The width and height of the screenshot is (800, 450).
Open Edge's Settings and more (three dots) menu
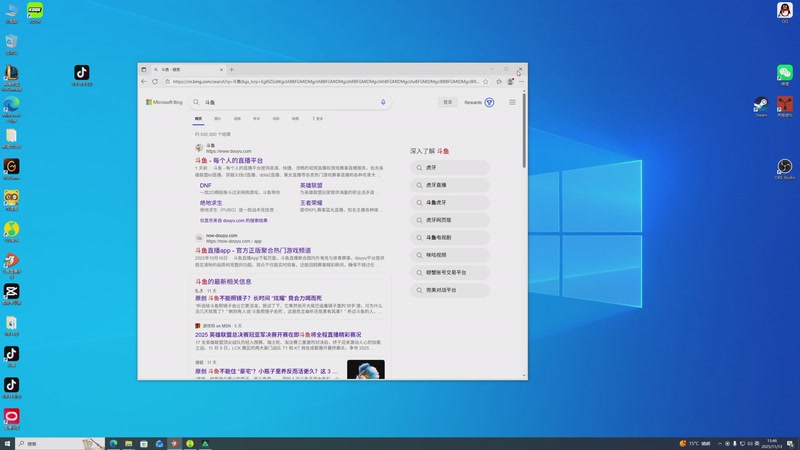pyautogui.click(x=521, y=82)
